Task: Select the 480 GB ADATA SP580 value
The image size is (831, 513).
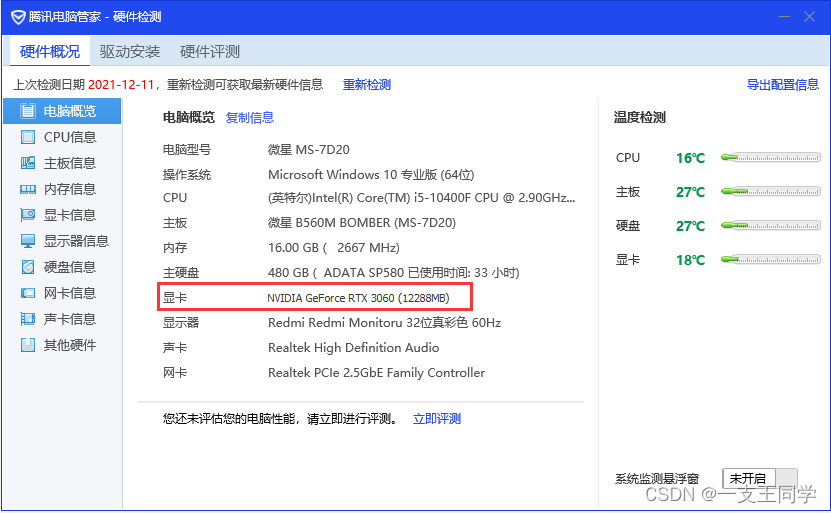Action: point(394,272)
